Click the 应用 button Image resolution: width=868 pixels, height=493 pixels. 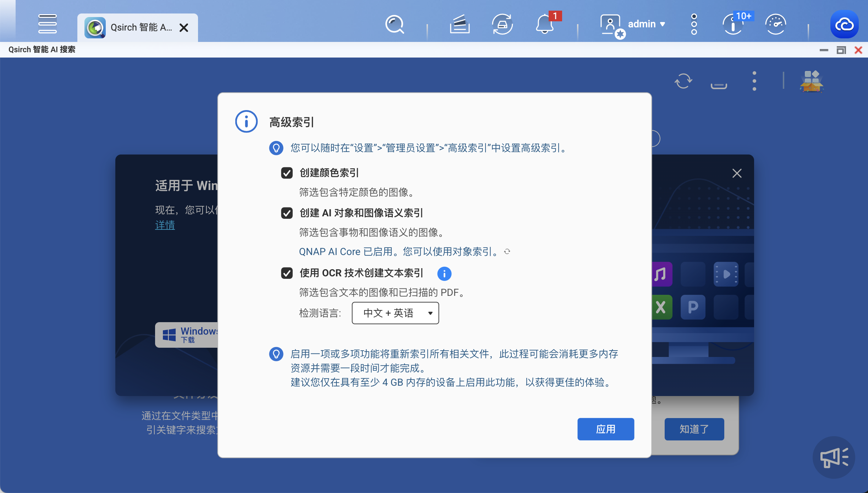click(x=606, y=429)
